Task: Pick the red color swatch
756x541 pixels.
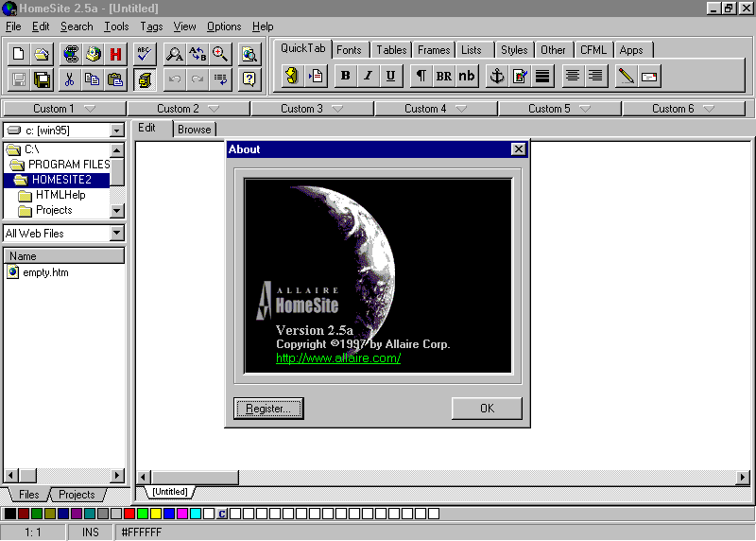Action: point(129,514)
